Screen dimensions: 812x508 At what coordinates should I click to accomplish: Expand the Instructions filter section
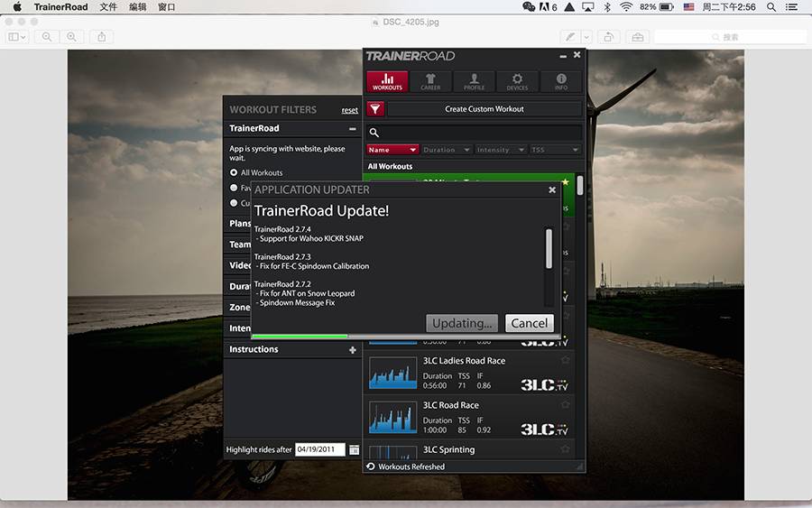coord(352,350)
